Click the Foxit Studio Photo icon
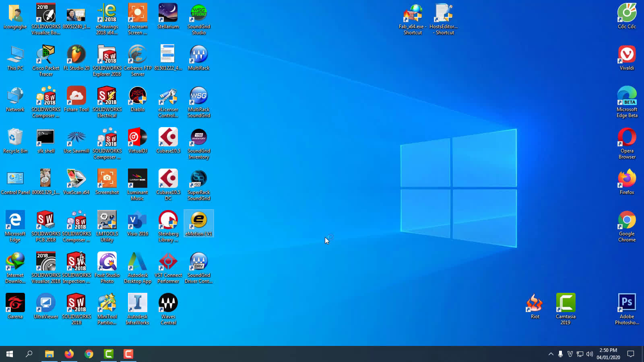 [x=107, y=268]
